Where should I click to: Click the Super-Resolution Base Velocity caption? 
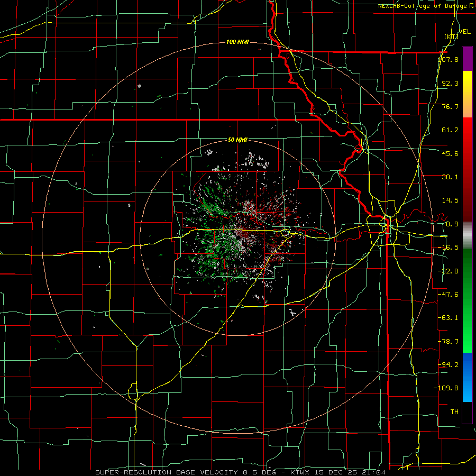pyautogui.click(x=241, y=472)
